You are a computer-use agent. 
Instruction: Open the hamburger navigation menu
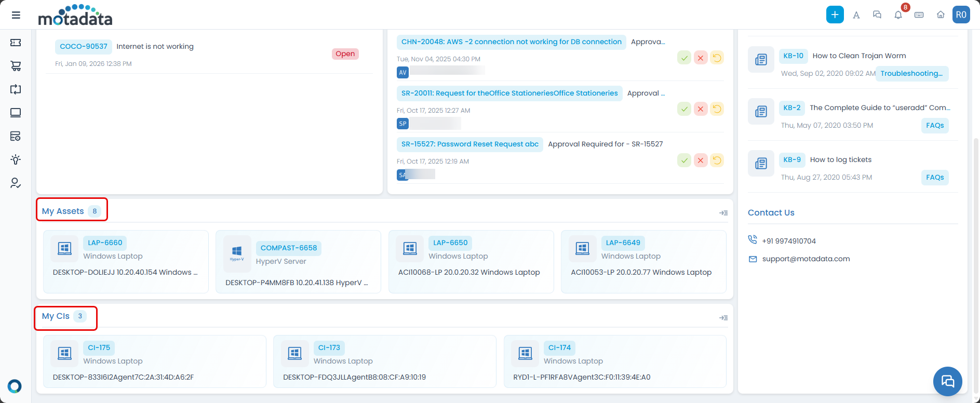coord(16,15)
